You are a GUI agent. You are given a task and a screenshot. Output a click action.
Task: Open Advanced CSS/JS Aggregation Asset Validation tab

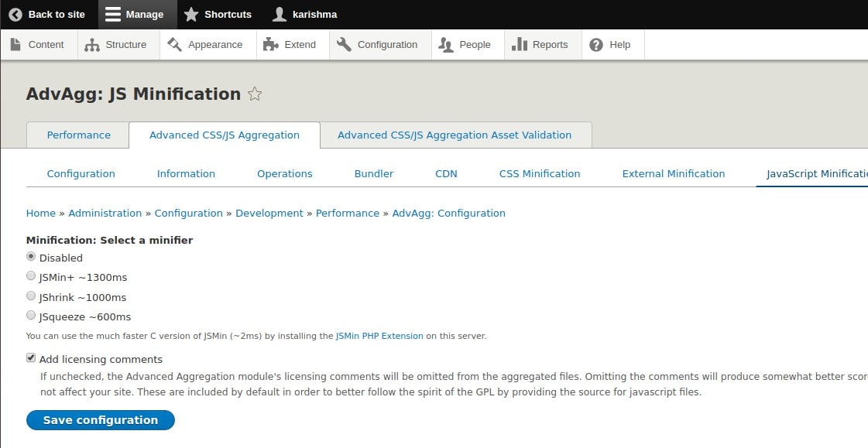point(455,135)
